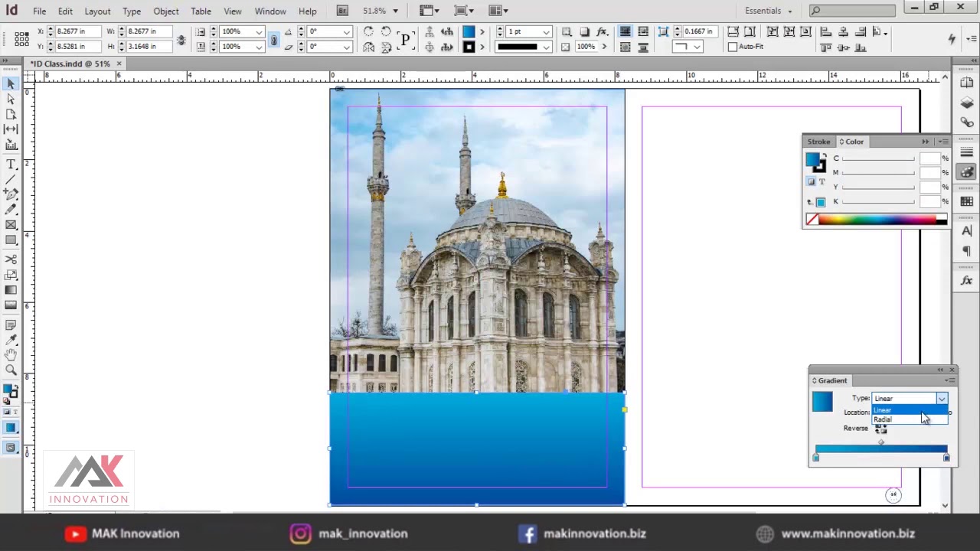Open the Object menu

pyautogui.click(x=165, y=11)
